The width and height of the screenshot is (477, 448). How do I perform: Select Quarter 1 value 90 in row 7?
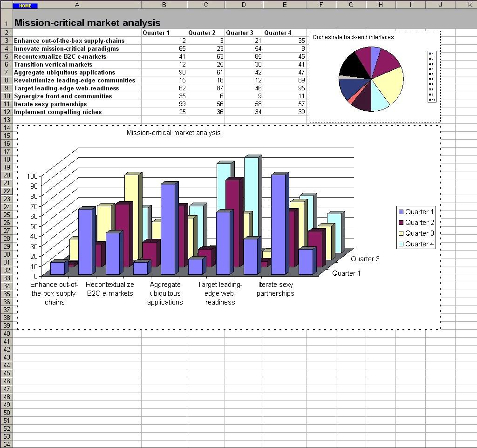tap(164, 72)
